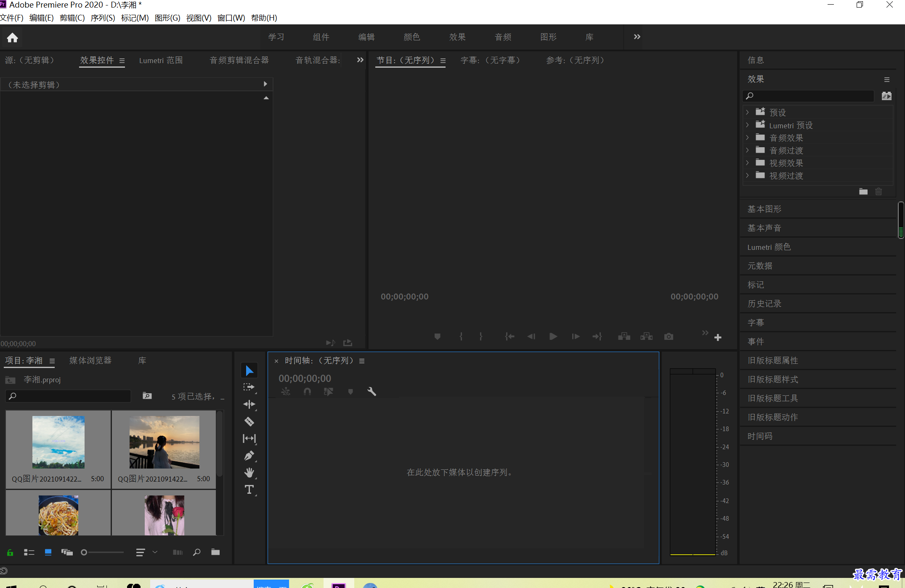The width and height of the screenshot is (905, 588).
Task: Expand the 预设 effects folder
Action: tap(748, 112)
